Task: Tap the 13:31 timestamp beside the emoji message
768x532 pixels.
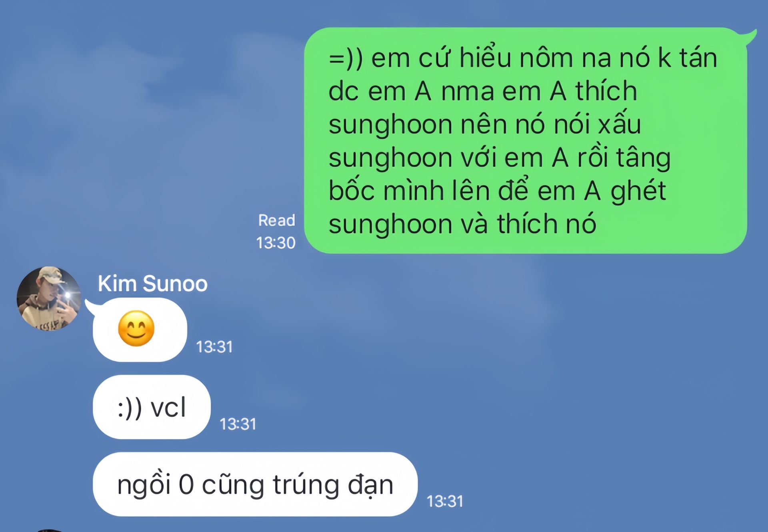Action: tap(214, 347)
